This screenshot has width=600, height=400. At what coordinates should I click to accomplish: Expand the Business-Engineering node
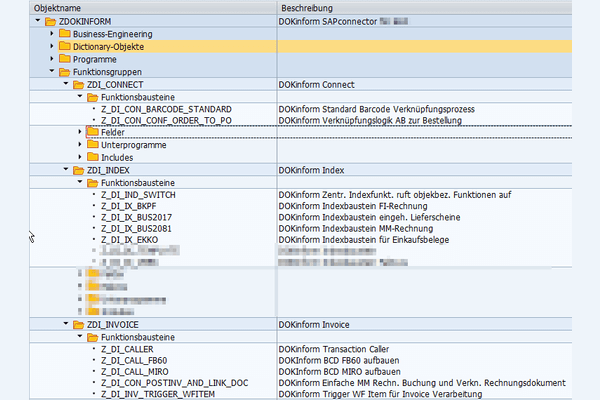pyautogui.click(x=52, y=33)
